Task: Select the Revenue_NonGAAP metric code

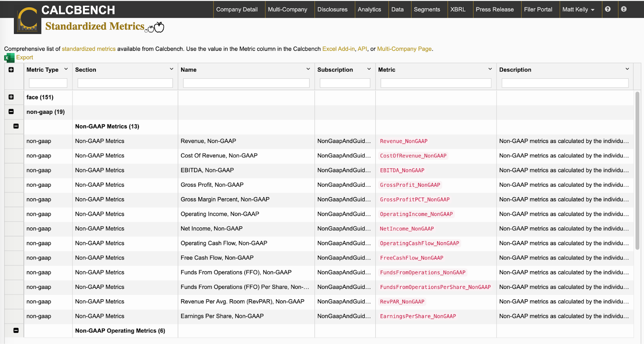Action: (x=404, y=141)
